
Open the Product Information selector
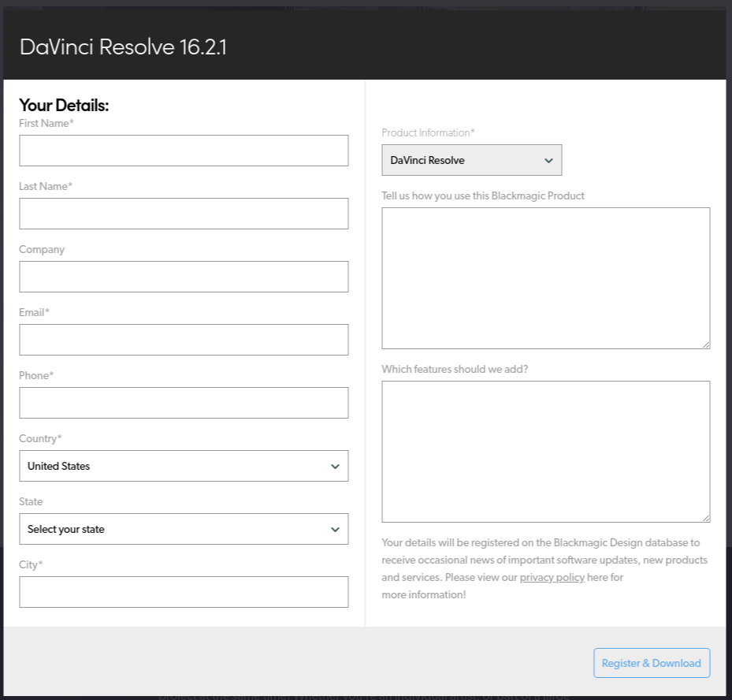(471, 160)
